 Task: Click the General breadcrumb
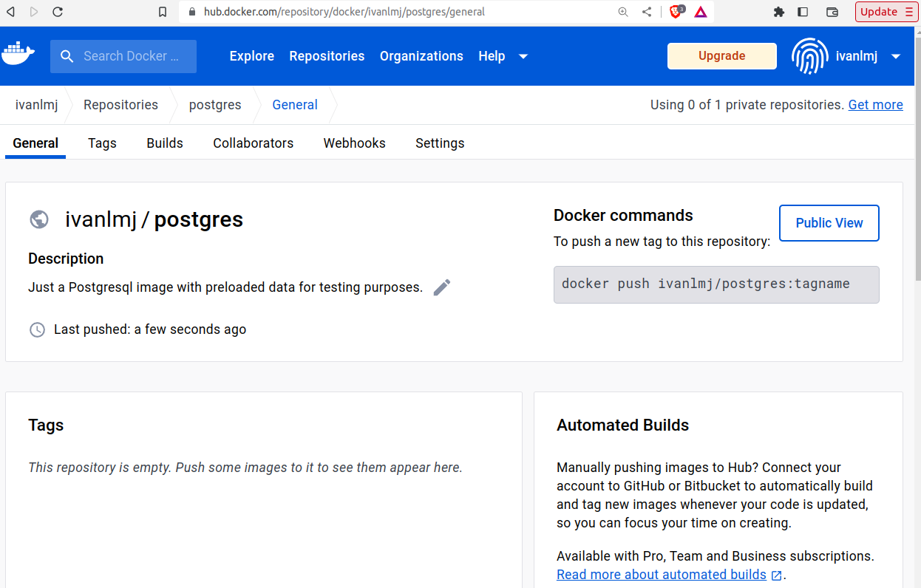295,105
